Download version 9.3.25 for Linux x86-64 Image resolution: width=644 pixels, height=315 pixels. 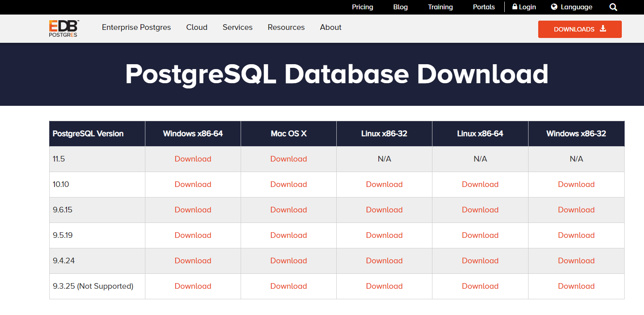pos(480,286)
